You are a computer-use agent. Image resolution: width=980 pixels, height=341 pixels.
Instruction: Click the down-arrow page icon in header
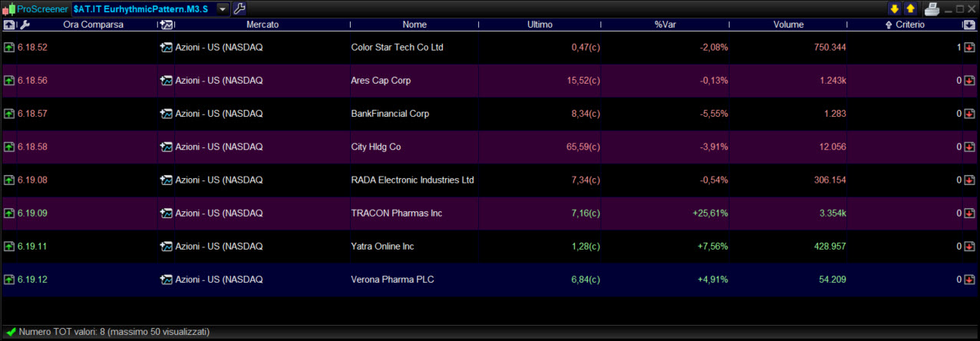[x=969, y=25]
